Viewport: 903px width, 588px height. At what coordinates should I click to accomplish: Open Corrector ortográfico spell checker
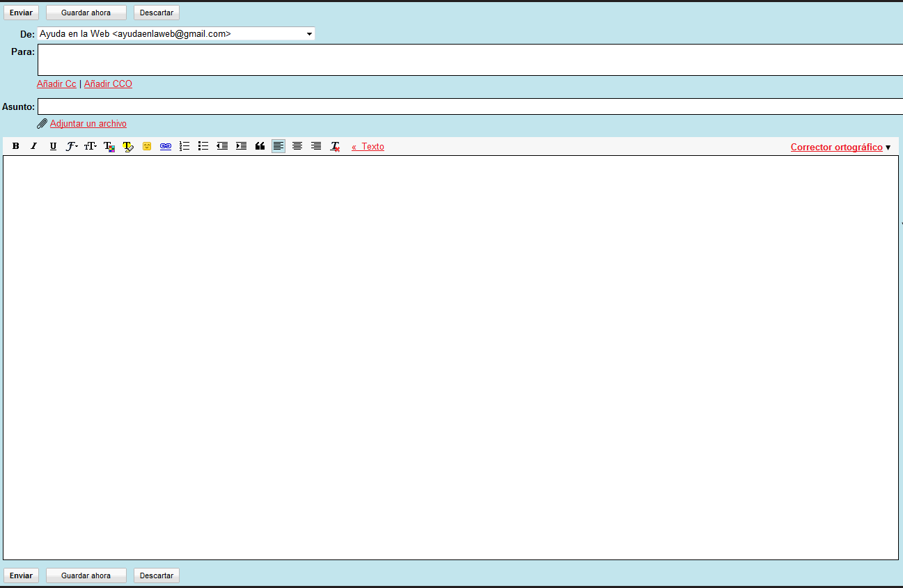pyautogui.click(x=836, y=148)
